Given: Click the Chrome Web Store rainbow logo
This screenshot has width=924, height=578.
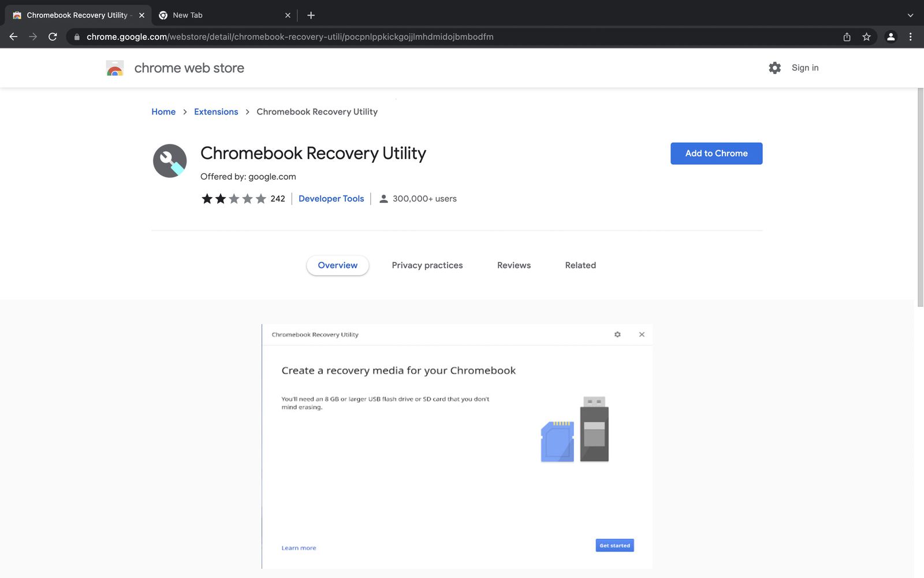Looking at the screenshot, I should pos(115,68).
